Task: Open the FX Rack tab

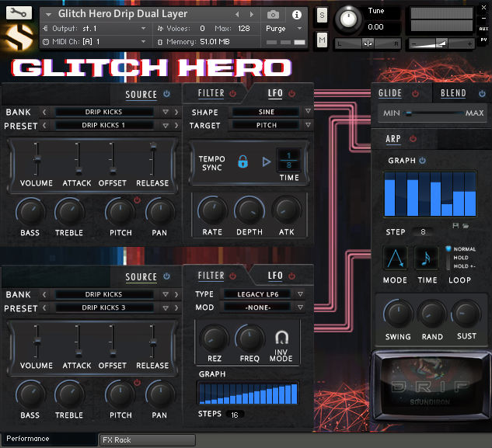Action: tap(148, 440)
